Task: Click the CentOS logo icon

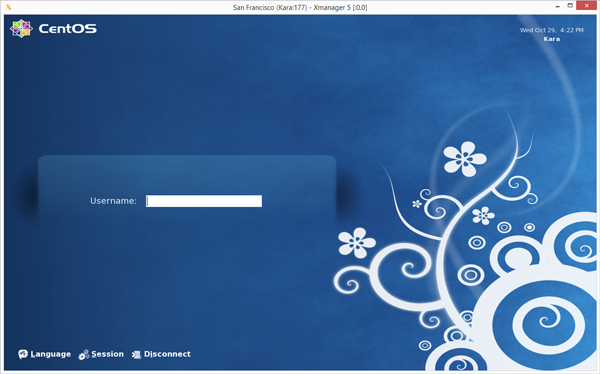Action: (21, 29)
